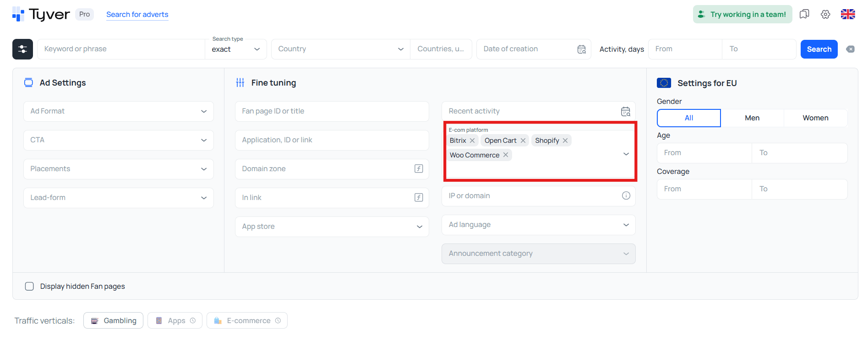Image resolution: width=868 pixels, height=346 pixels.
Task: Open the Country dropdown
Action: pyautogui.click(x=340, y=49)
